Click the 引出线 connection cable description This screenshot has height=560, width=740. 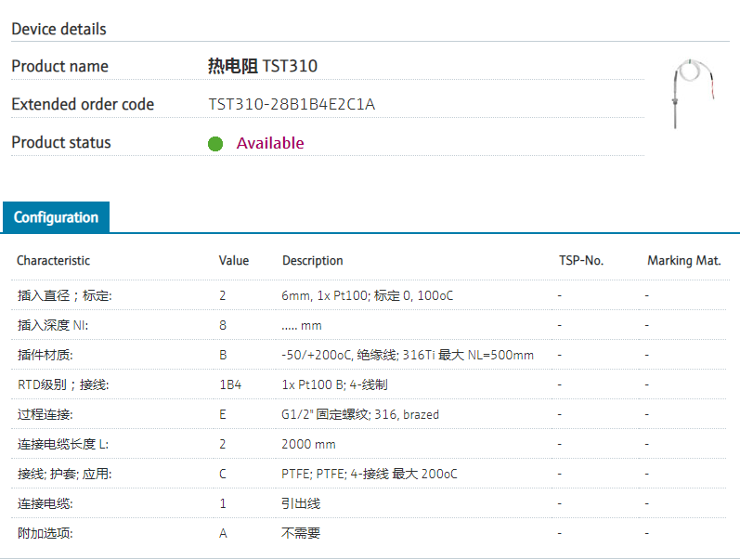301,503
